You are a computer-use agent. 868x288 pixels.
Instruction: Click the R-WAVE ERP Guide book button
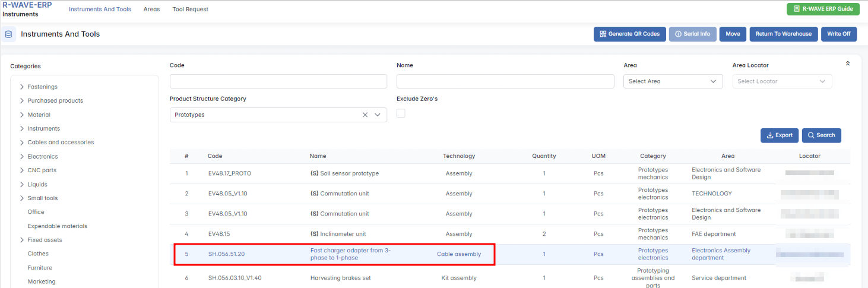(822, 9)
